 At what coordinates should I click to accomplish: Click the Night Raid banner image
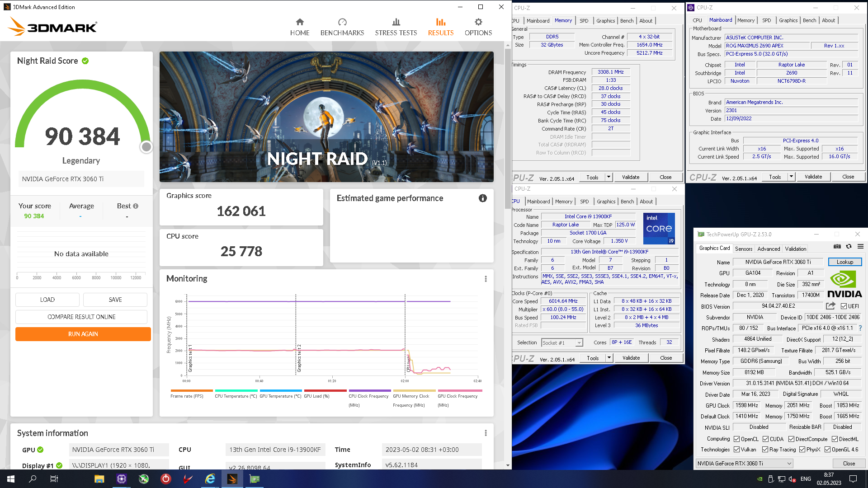(x=326, y=117)
